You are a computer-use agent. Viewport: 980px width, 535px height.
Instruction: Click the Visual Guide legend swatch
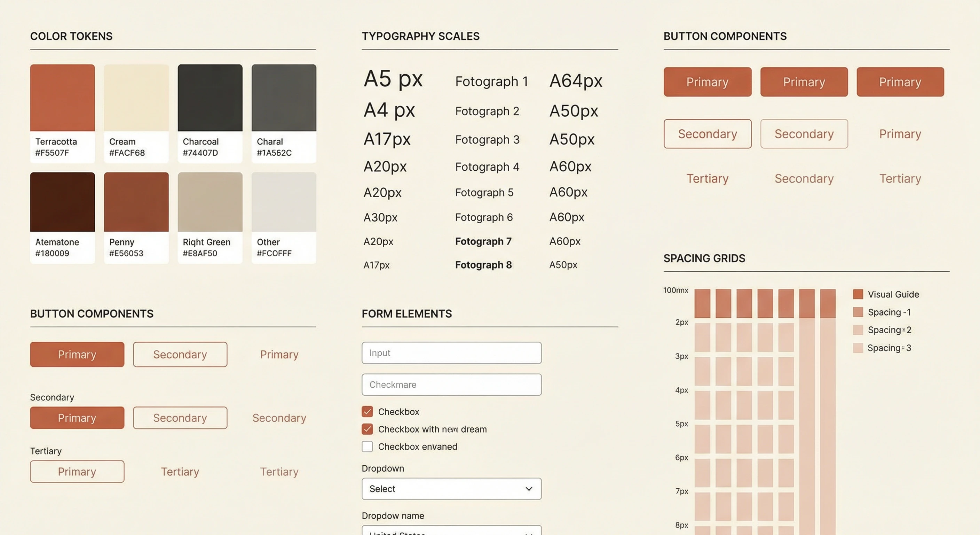(x=858, y=294)
